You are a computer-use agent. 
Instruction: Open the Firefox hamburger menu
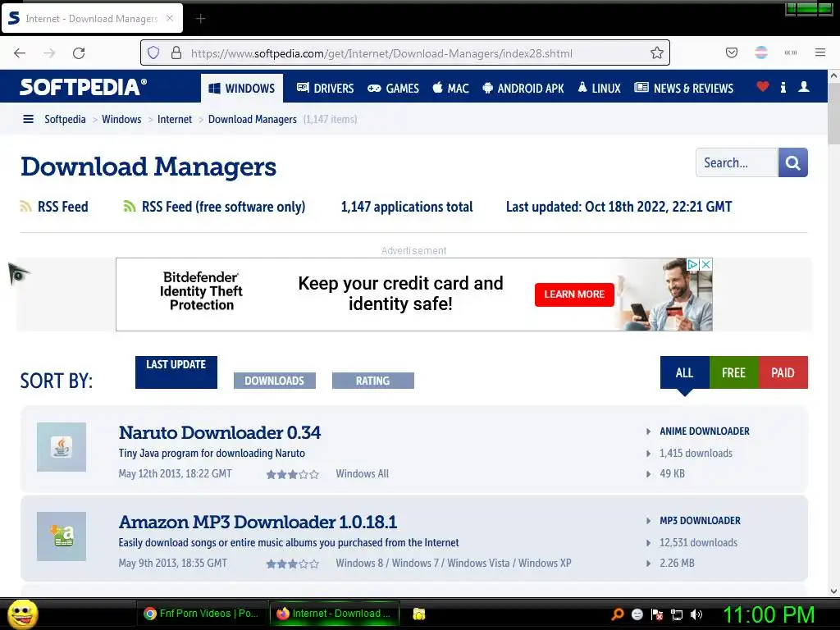[820, 52]
